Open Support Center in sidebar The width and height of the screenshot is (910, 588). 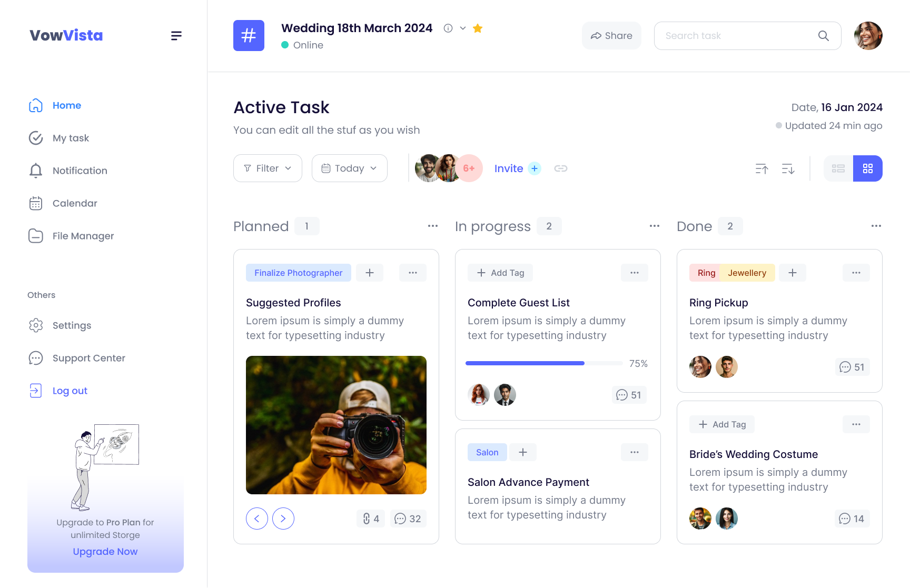[x=77, y=358]
